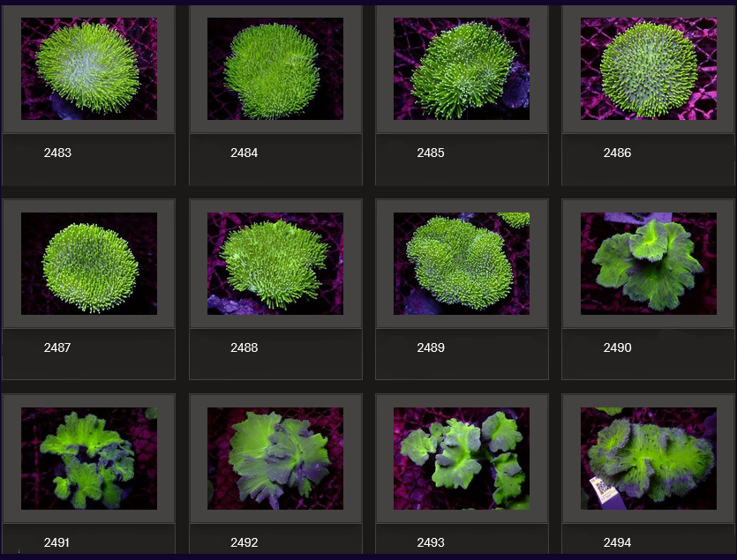The width and height of the screenshot is (737, 560).
Task: Open coral thumbnail numbered 2489
Action: pos(462,264)
